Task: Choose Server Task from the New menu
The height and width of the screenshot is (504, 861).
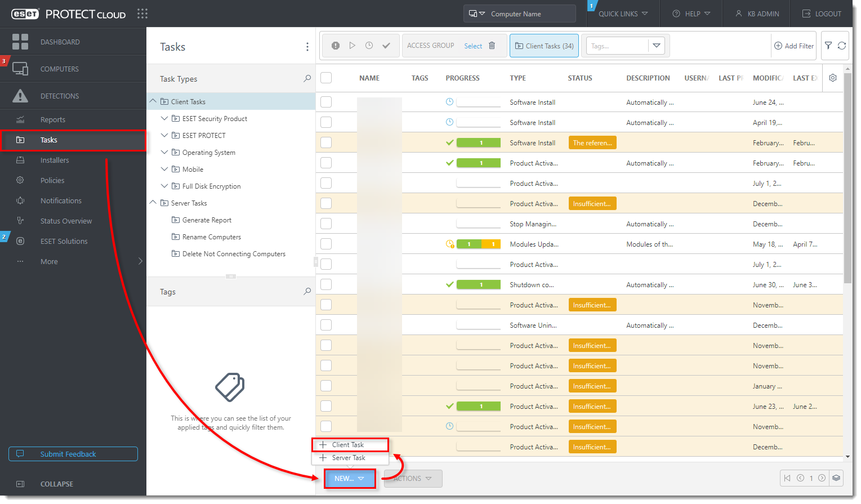Action: coord(348,458)
